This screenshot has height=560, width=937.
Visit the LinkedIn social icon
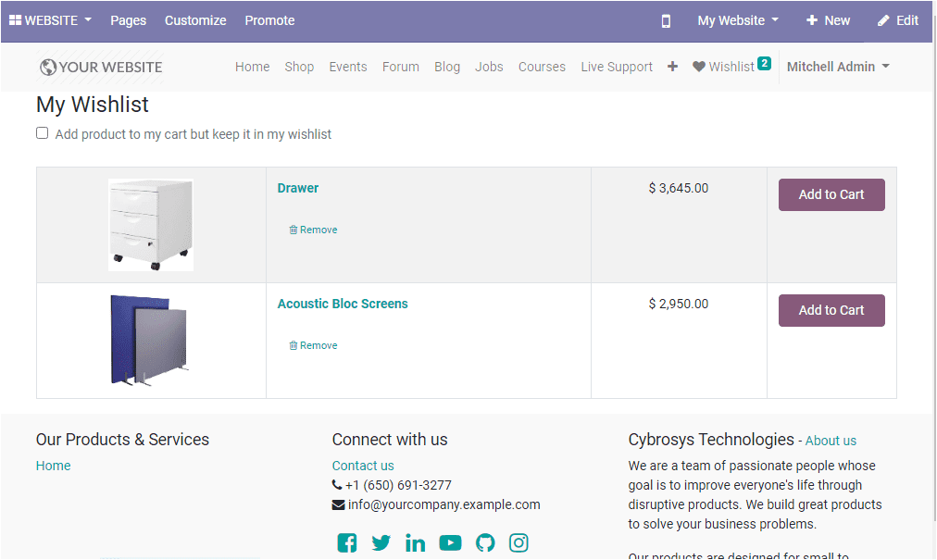pyautogui.click(x=415, y=543)
